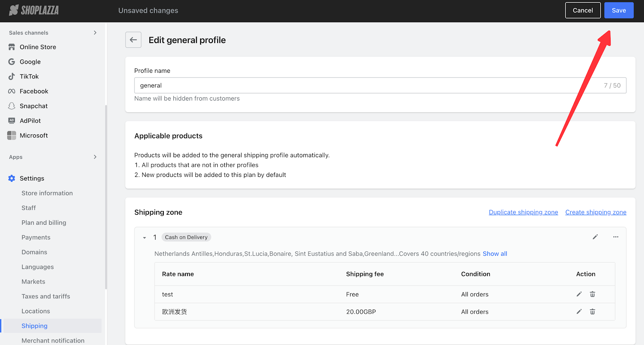Expand Sales channels chevron
The width and height of the screenshot is (644, 345).
point(95,33)
